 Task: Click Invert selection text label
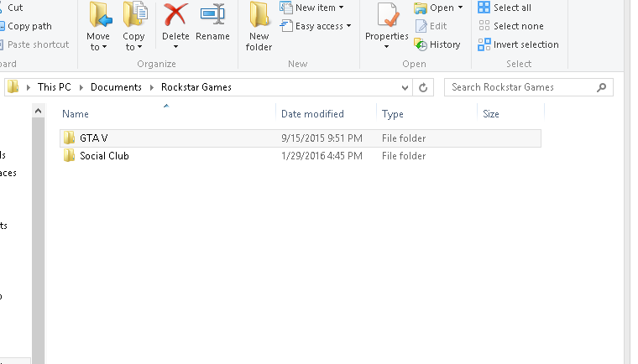point(526,44)
